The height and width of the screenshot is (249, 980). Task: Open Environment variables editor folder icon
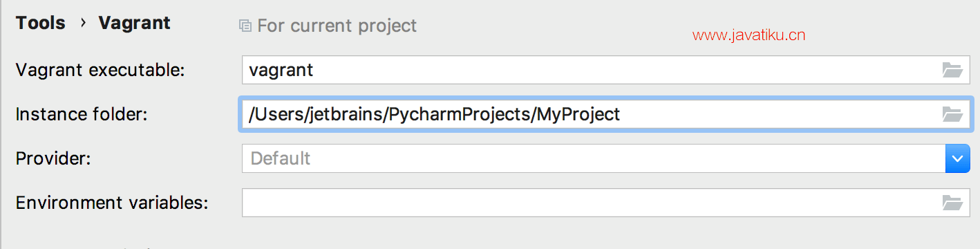tap(952, 203)
